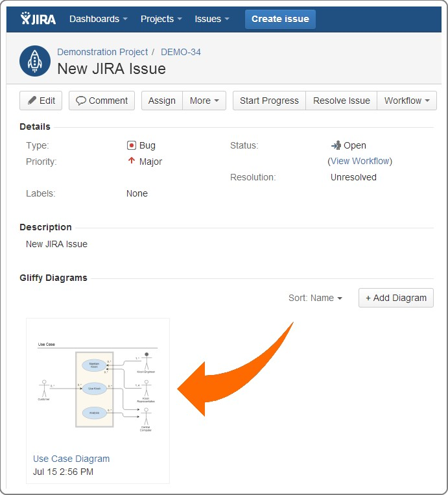Open the DEMO-34 issue link

coord(181,52)
